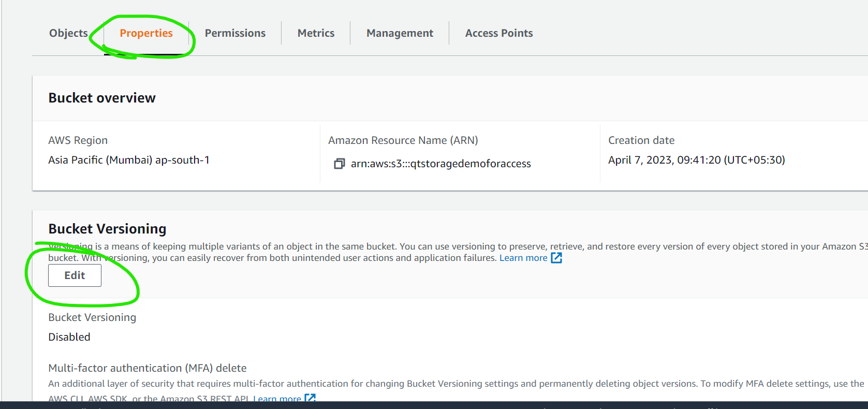This screenshot has width=868, height=409.
Task: Click the creation date April 7, 2023 value
Action: [697, 160]
